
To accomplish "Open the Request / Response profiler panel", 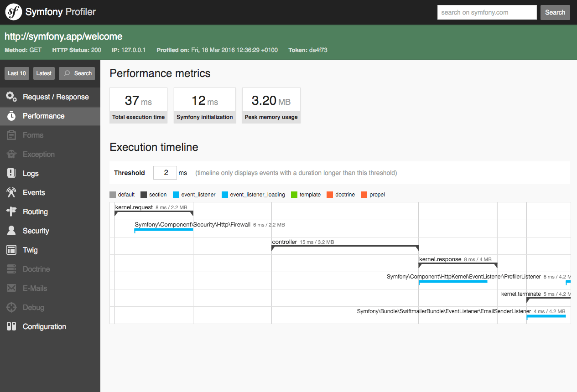I will pos(50,97).
